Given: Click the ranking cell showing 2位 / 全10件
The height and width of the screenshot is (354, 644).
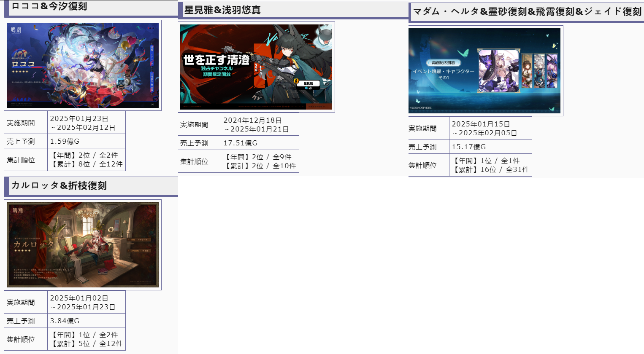Looking at the screenshot, I should click(x=260, y=161).
